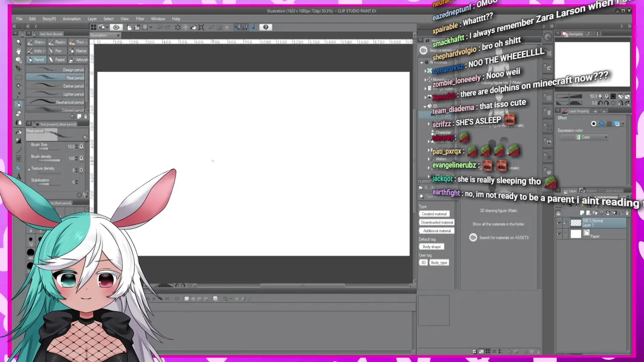
Task: Open CLIP STUDIO icon dropdown arrow
Action: click(107, 27)
